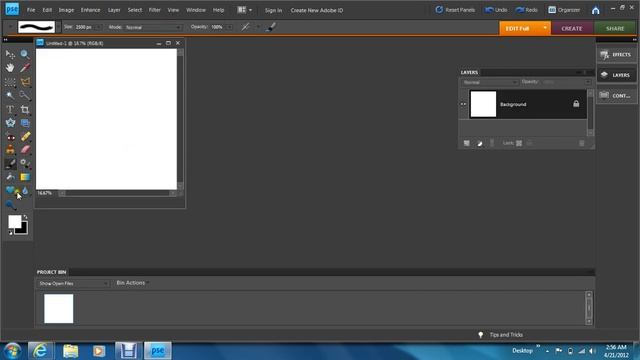Viewport: 640px width, 360px height.
Task: Click Create New Adobe ID link
Action: tap(317, 10)
